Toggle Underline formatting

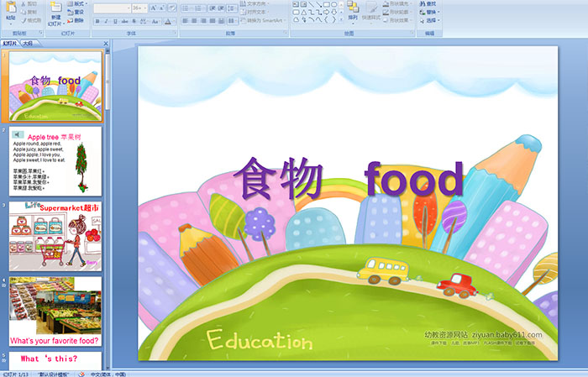[115, 21]
